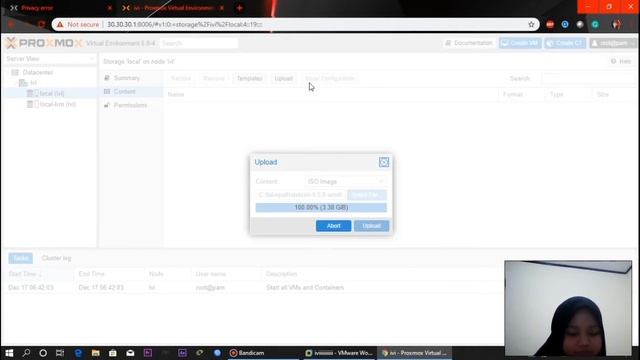Switch to Bandicam in the taskbar
Viewport: 640px width, 360px height.
[263, 353]
